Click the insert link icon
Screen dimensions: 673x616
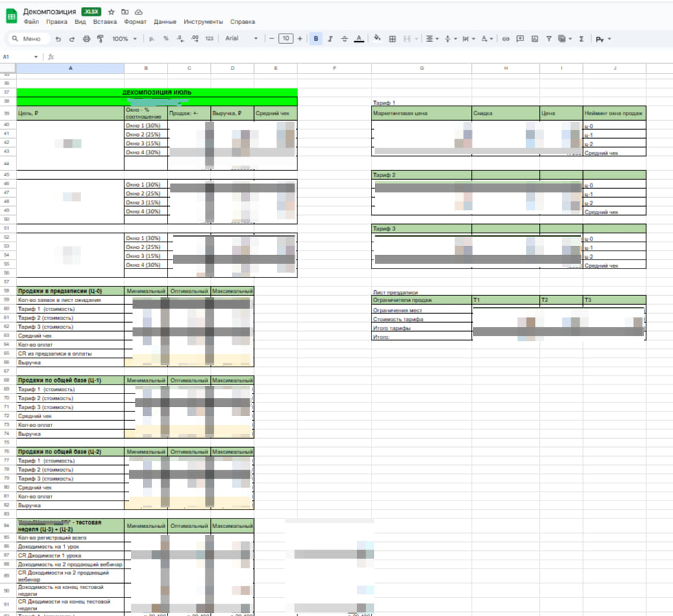point(506,39)
